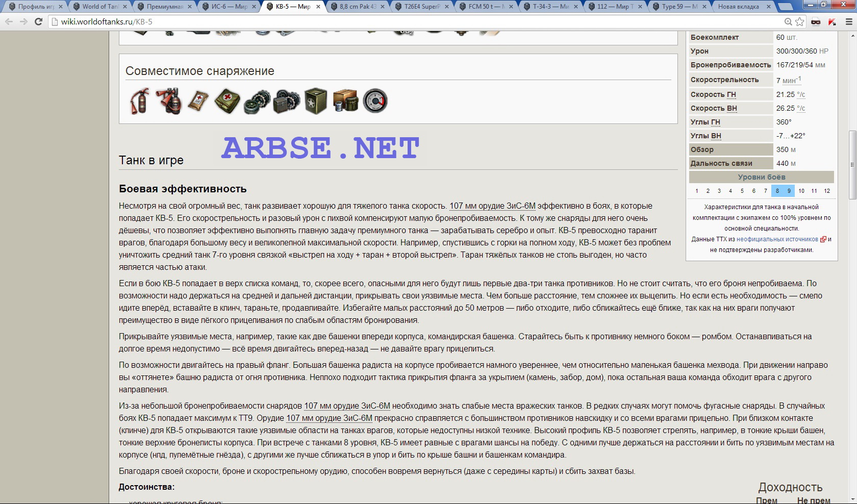Open 107 мм орудие ЗиС-6М link in first paragraph
The image size is (857, 504).
click(492, 206)
